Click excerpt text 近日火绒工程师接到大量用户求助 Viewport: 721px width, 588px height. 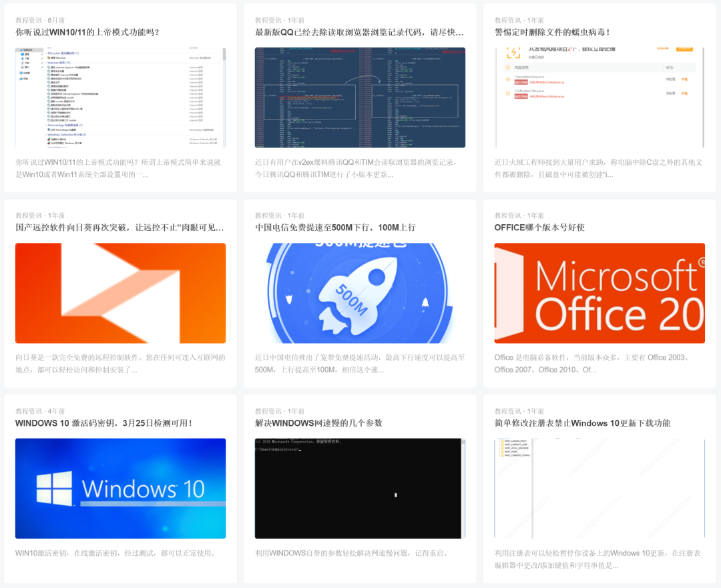click(x=598, y=168)
